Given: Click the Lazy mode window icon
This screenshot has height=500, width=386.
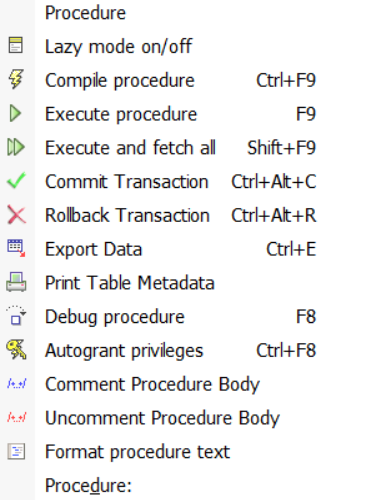Looking at the screenshot, I should pyautogui.click(x=16, y=45).
